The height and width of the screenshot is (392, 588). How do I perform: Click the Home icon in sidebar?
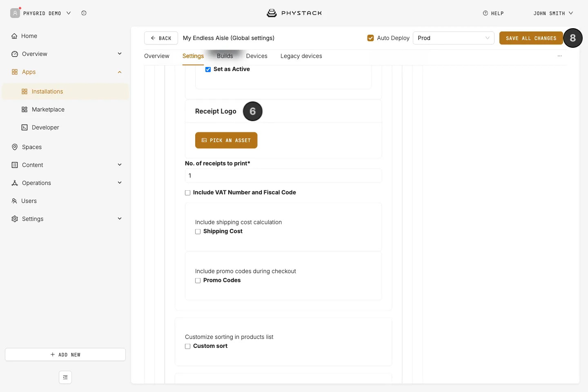coord(14,36)
